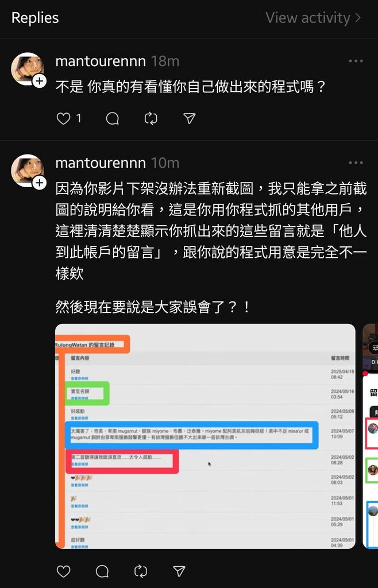This screenshot has height=588, width=378.
Task: Select the Replies header tab
Action: click(35, 18)
